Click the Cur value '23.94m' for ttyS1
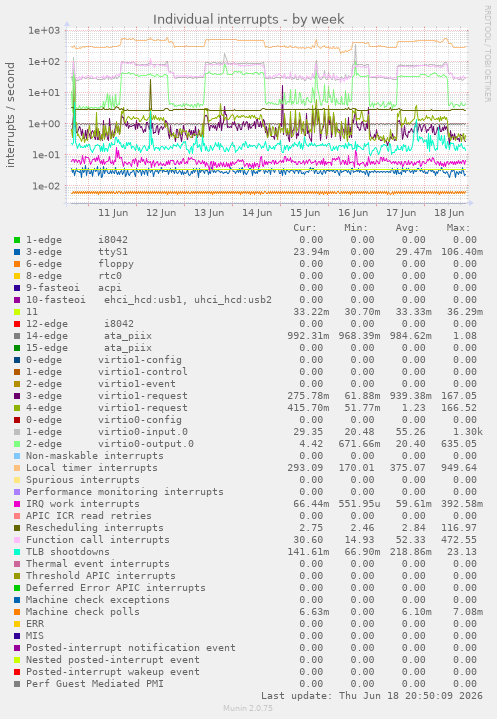Viewport: 497px width, 719px height. 311,252
